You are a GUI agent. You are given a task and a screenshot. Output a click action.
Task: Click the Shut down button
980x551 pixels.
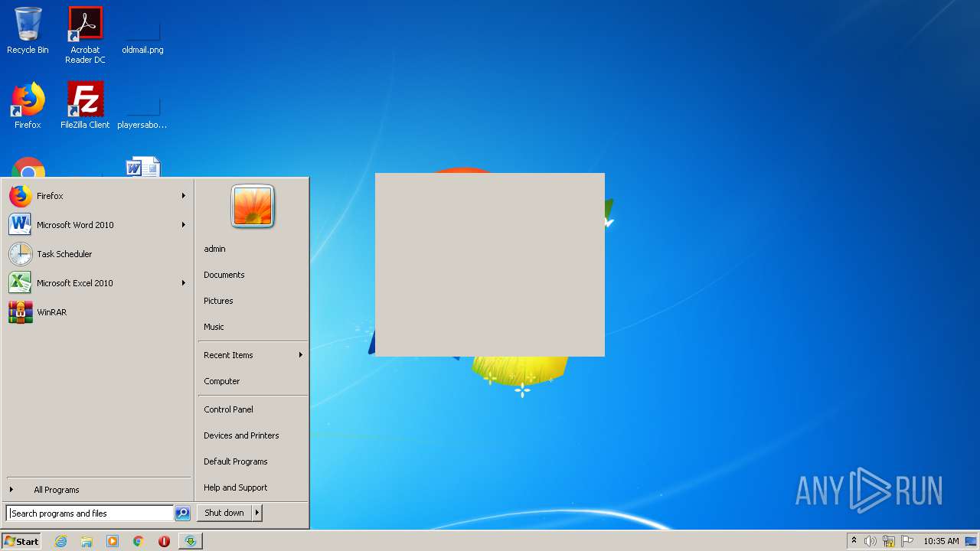(x=224, y=513)
